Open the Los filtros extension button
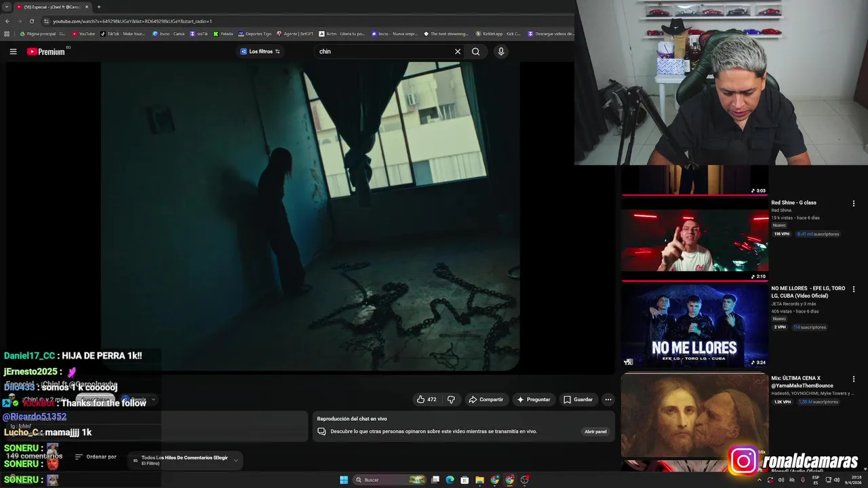Viewport: 868px width, 488px height. (x=260, y=52)
